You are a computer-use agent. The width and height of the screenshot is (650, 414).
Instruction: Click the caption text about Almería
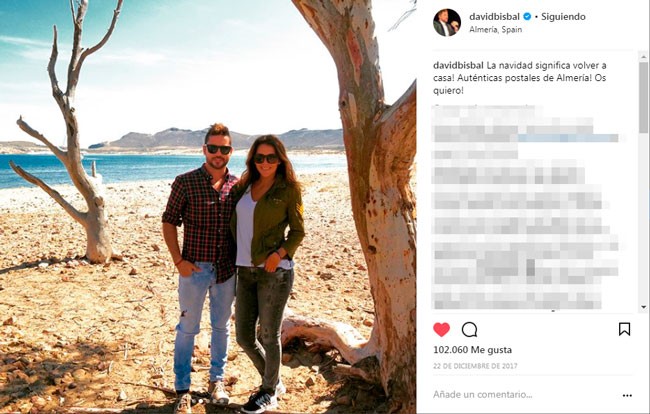(x=520, y=77)
